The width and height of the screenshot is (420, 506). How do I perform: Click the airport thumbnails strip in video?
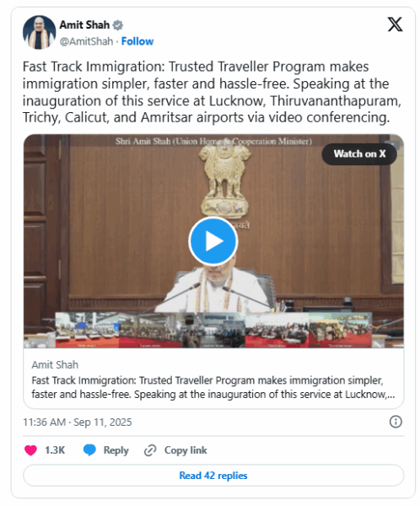(213, 330)
